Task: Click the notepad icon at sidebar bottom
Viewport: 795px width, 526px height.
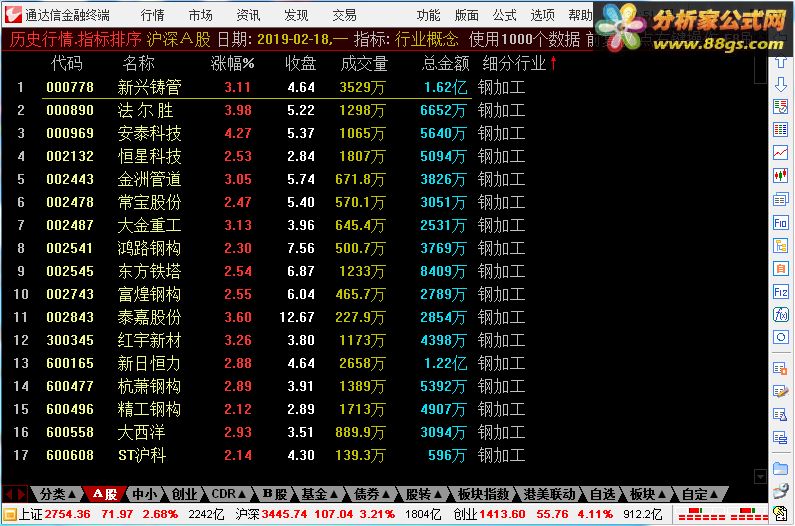Action: point(780,513)
